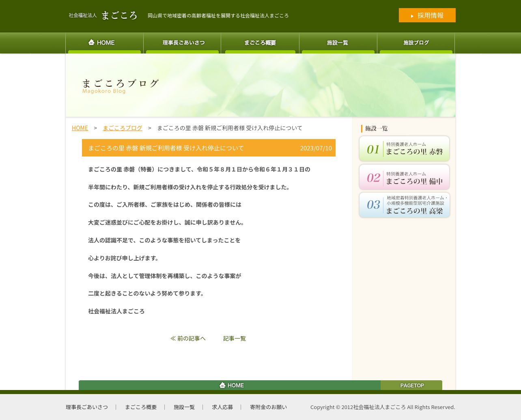
Task: Click the orange article title heading
Action: (209, 148)
